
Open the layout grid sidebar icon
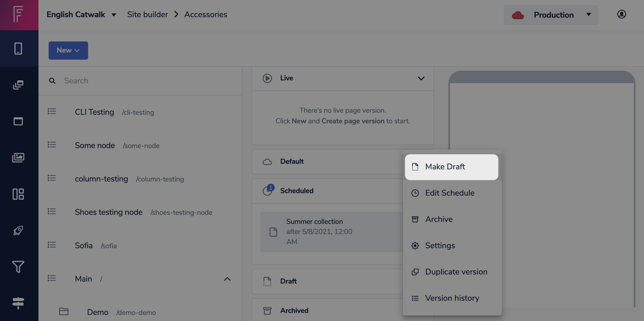click(x=18, y=194)
